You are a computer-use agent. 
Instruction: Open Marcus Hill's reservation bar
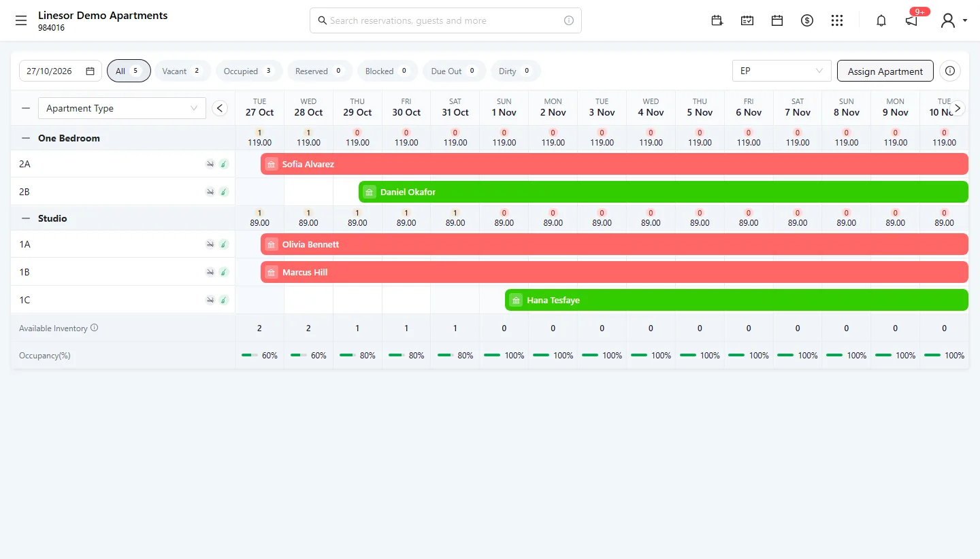(615, 272)
